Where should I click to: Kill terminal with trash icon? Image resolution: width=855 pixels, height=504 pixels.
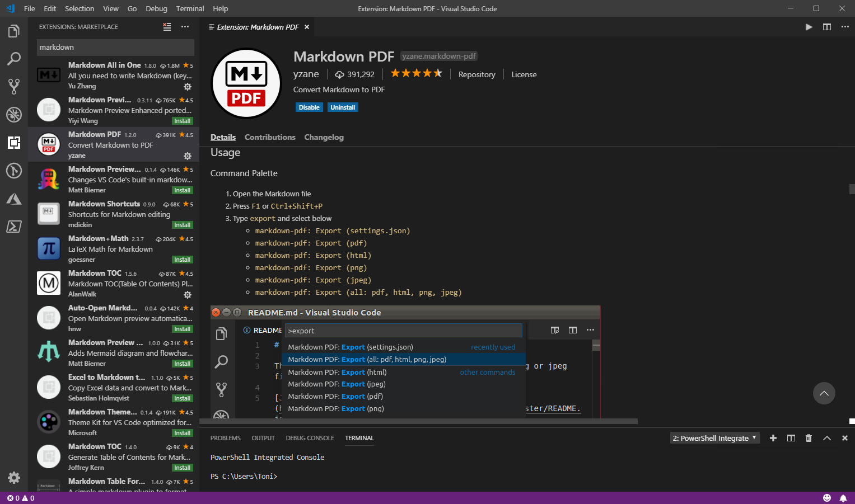click(x=809, y=438)
